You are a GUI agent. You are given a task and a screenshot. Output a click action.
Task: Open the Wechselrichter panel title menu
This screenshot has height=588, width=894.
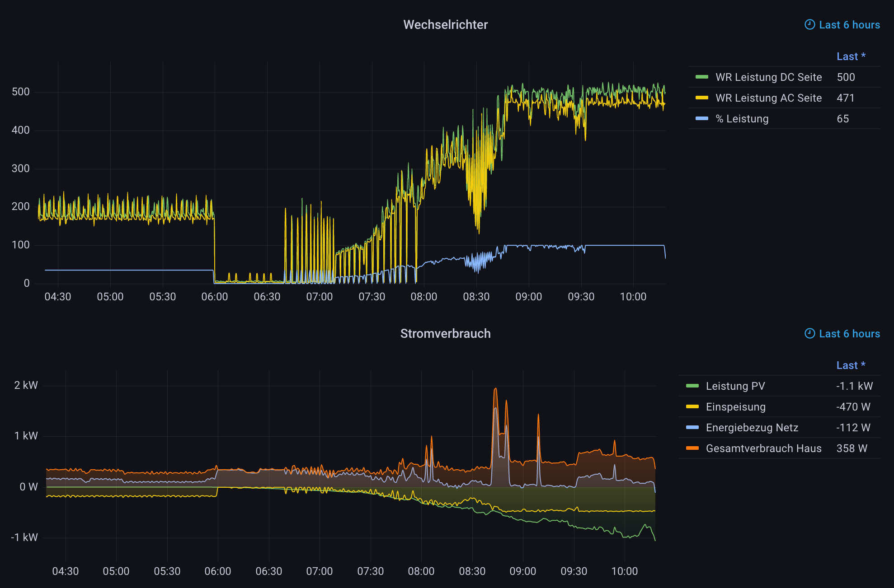click(x=445, y=25)
